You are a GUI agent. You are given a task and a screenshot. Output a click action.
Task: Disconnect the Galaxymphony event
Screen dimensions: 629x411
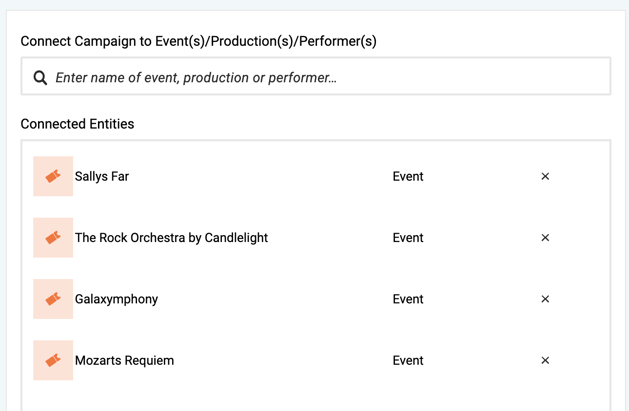tap(545, 299)
